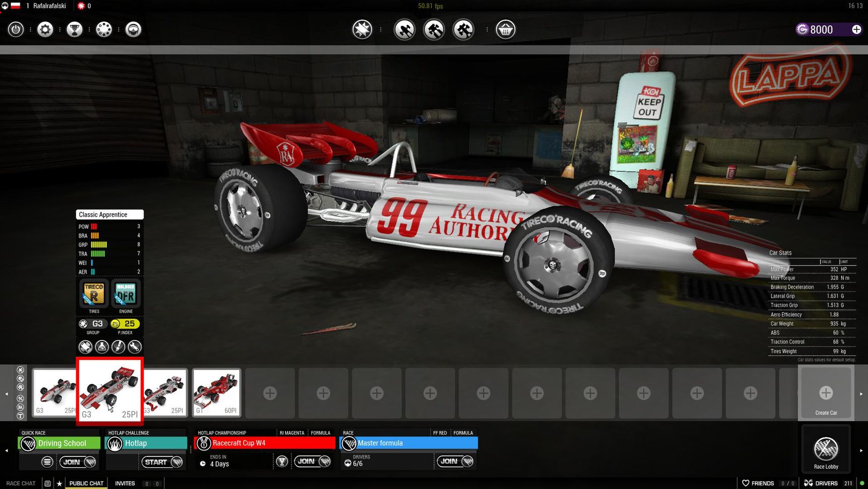Join the Driving School quick race
868x489 pixels.
(x=78, y=462)
